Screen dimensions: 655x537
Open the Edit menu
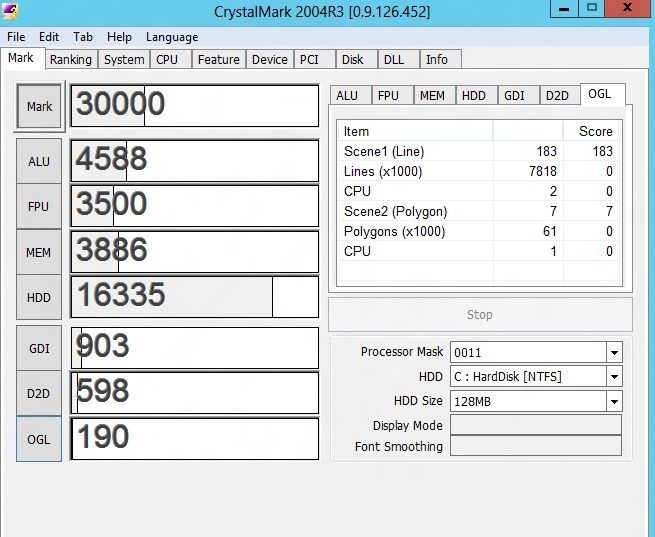coord(49,37)
